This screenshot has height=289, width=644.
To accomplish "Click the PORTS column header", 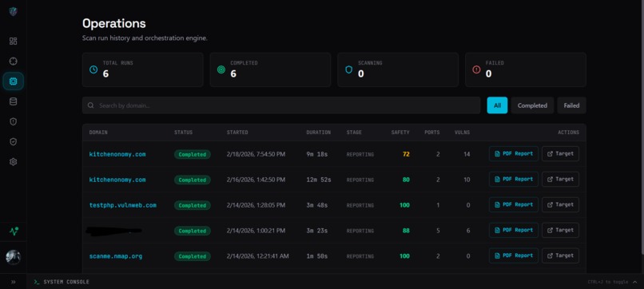I will [432, 133].
